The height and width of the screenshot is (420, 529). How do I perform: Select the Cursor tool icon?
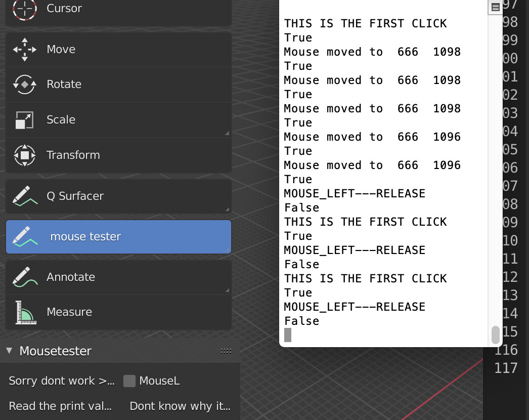25,9
